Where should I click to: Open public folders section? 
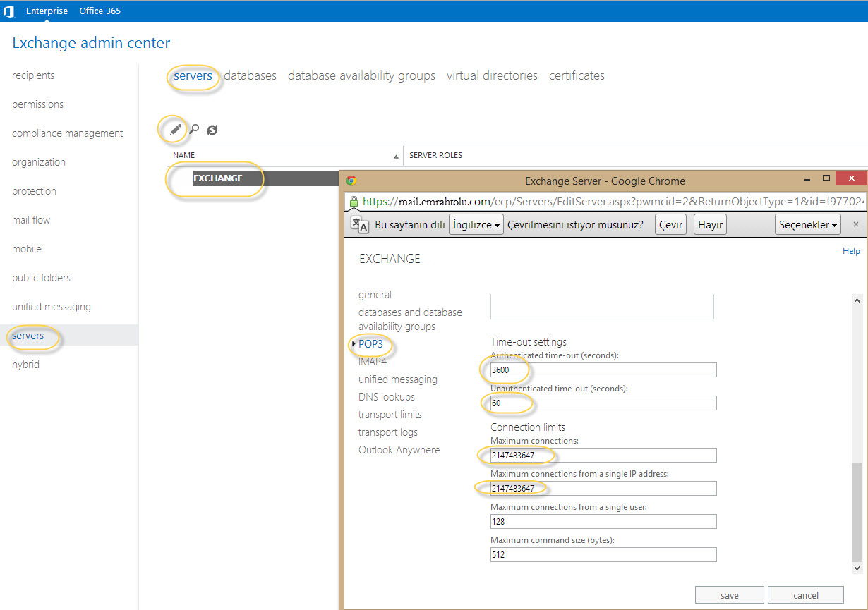click(x=41, y=278)
